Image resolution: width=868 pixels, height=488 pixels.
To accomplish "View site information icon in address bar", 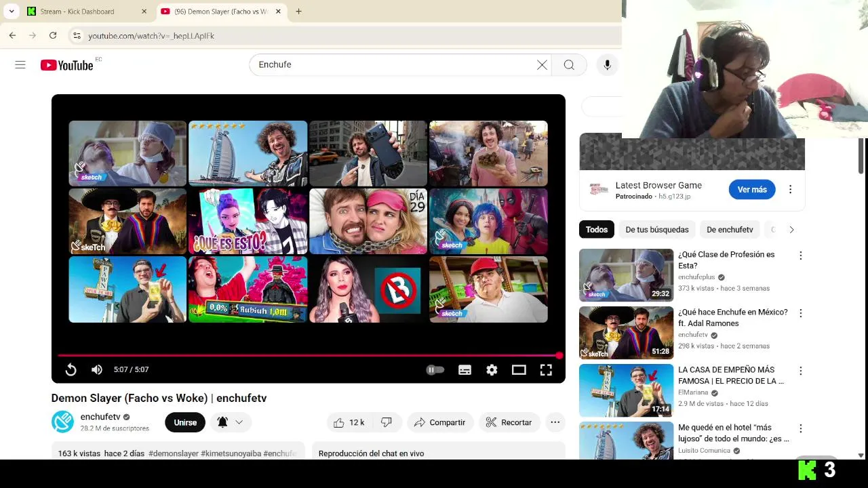I will click(77, 35).
